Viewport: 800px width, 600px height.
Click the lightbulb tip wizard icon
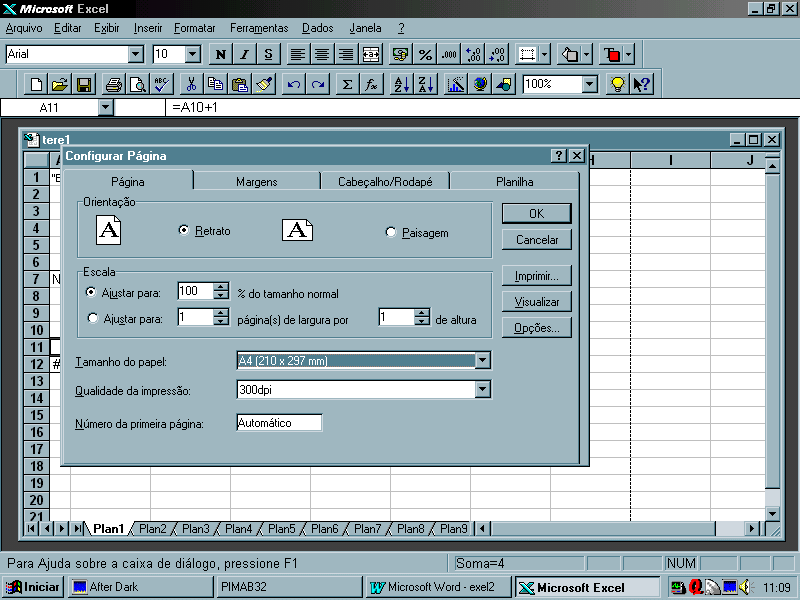[617, 84]
